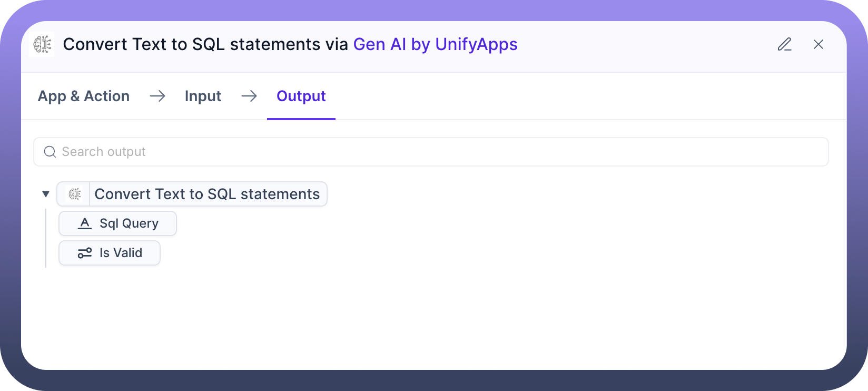
Task: Click the magnifier icon in search box
Action: (50, 152)
